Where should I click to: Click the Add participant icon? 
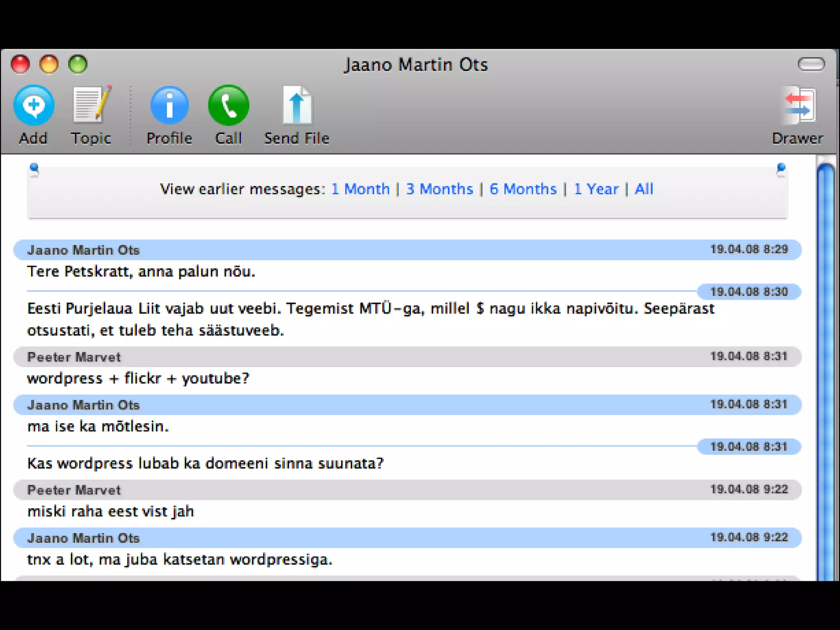[34, 105]
